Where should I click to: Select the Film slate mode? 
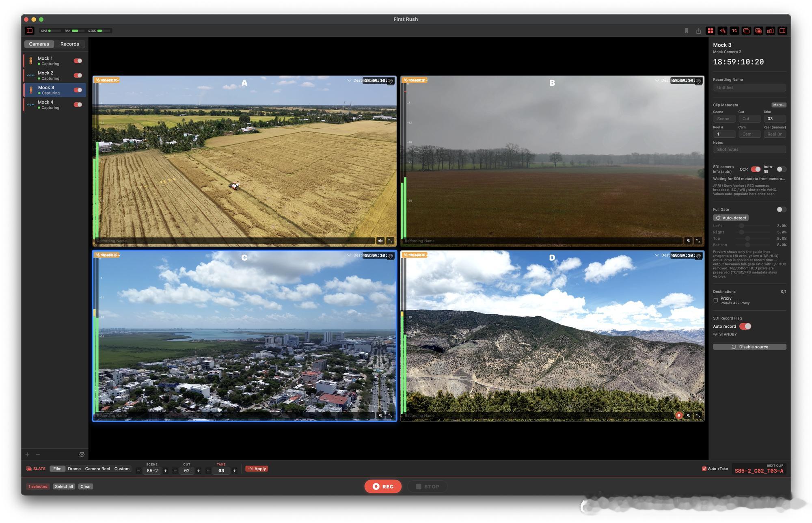57,469
